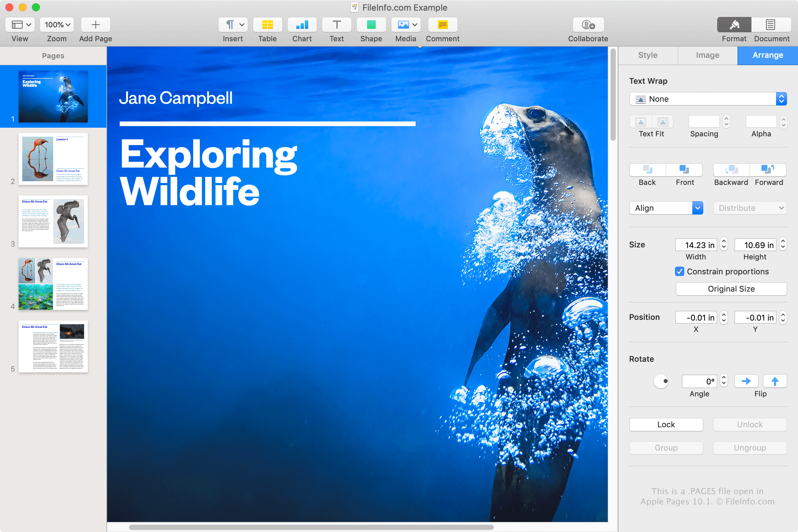Click the Original Size button
This screenshot has width=798, height=532.
tap(731, 289)
